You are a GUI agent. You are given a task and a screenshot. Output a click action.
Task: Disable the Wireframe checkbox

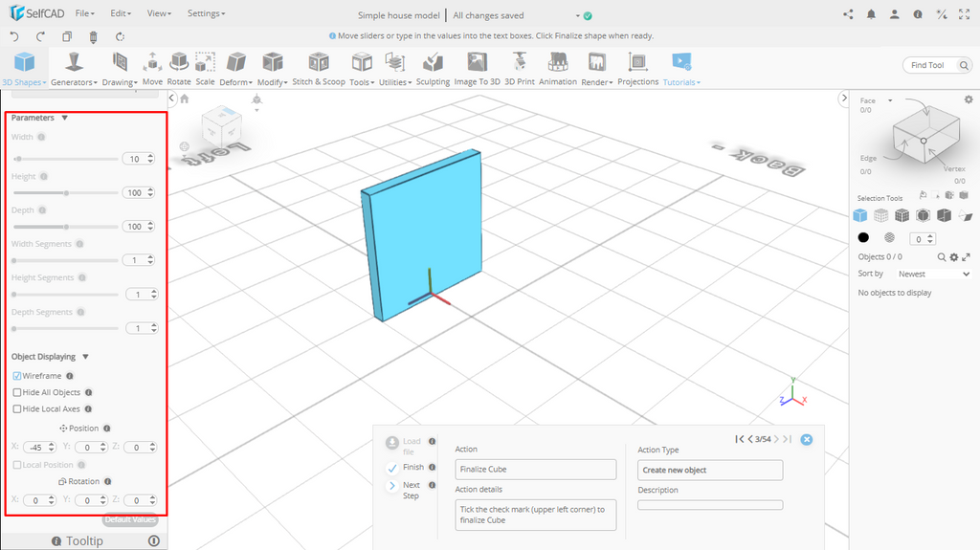[17, 376]
